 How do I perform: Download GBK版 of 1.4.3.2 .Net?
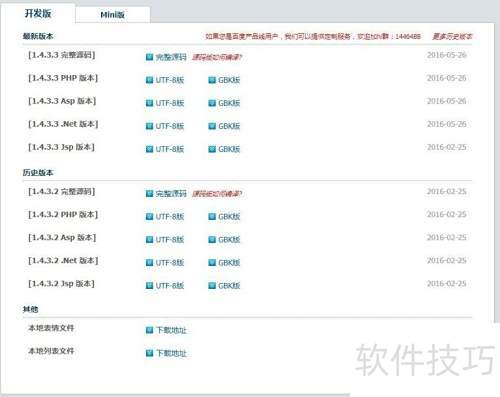pyautogui.click(x=229, y=263)
